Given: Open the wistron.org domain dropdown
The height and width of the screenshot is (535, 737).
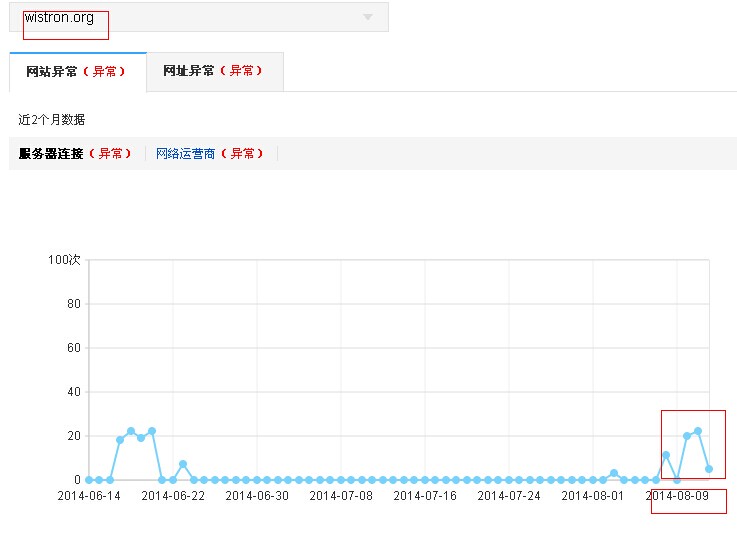Looking at the screenshot, I should coord(190,17).
